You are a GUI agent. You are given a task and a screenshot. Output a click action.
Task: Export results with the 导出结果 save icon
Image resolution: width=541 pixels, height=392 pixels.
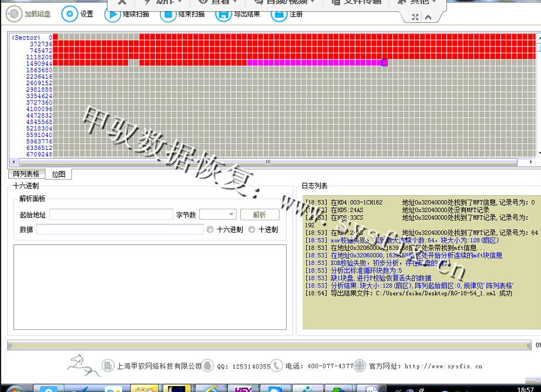(223, 15)
